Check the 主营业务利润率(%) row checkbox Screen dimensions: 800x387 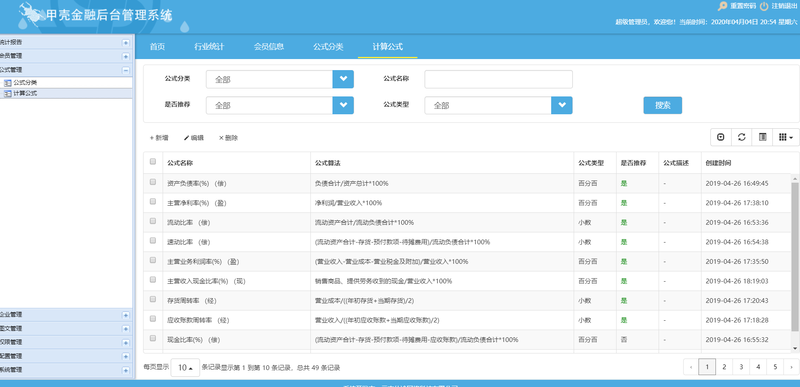[153, 260]
